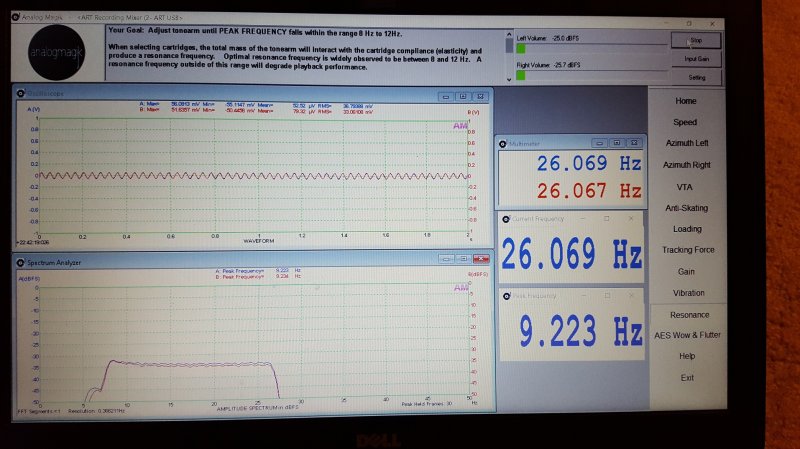Open the Setting button
800x449 pixels.
tap(696, 78)
